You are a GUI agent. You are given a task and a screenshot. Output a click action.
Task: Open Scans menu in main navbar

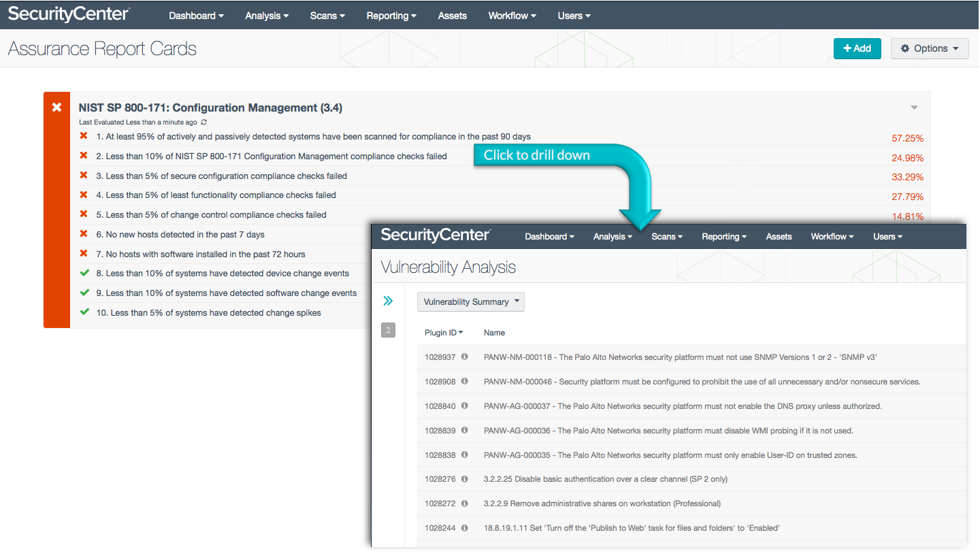click(327, 16)
